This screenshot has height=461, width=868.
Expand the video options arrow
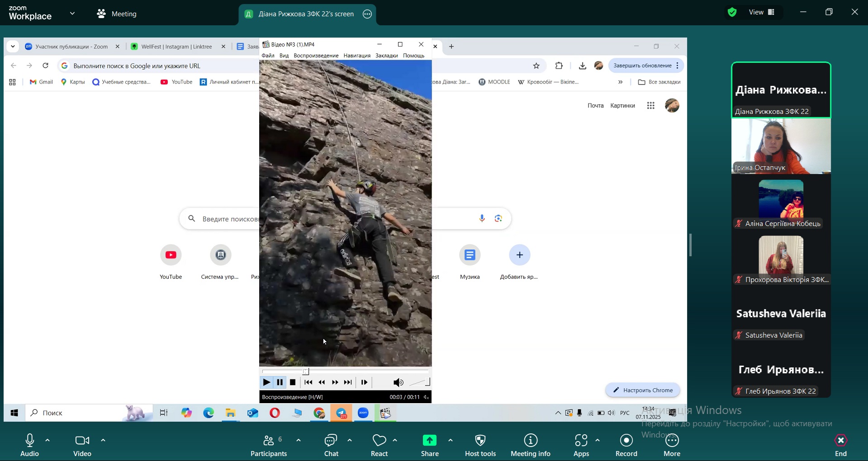pos(103,440)
